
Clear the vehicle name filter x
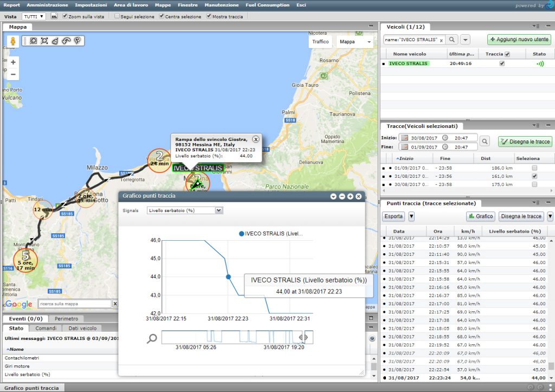(441, 40)
